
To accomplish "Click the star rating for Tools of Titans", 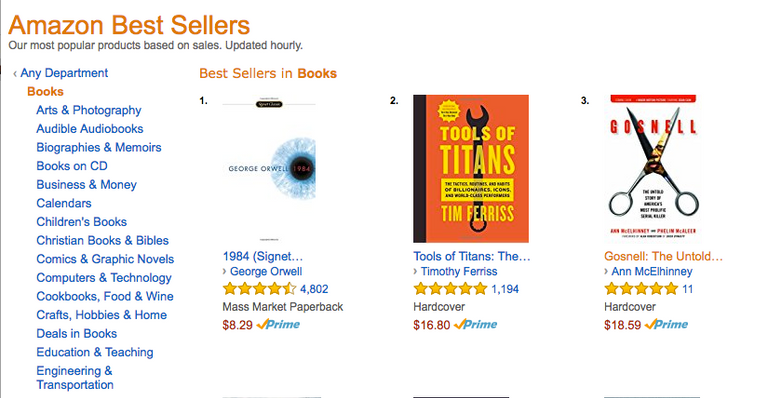I will 450,289.
